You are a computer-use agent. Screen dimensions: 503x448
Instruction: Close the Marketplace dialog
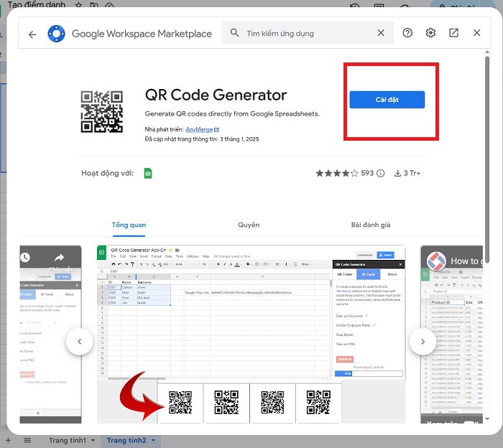click(x=476, y=33)
